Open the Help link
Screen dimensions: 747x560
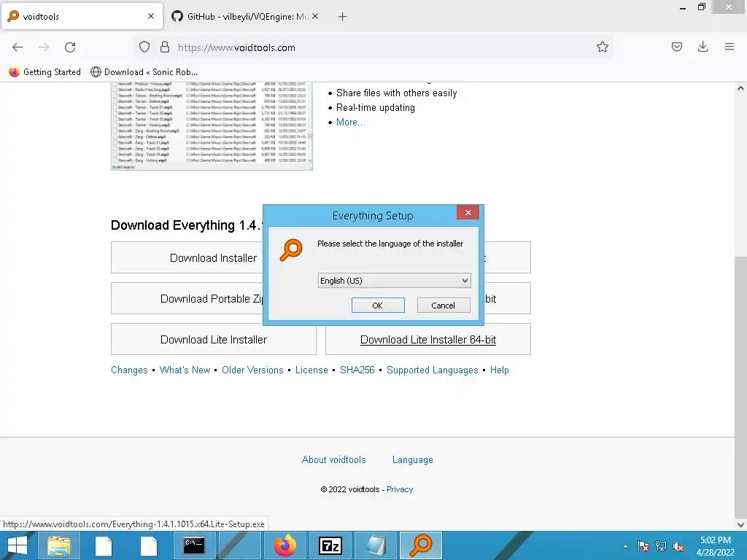coord(499,370)
